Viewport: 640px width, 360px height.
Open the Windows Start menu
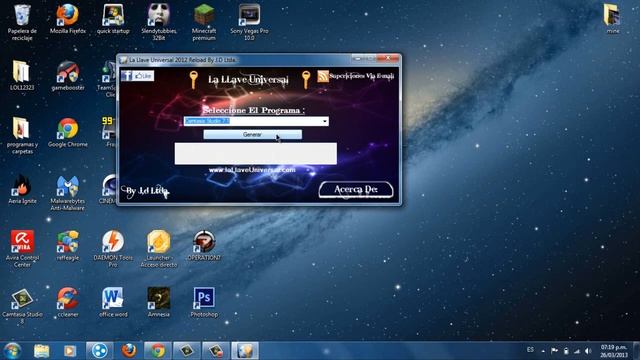point(12,351)
